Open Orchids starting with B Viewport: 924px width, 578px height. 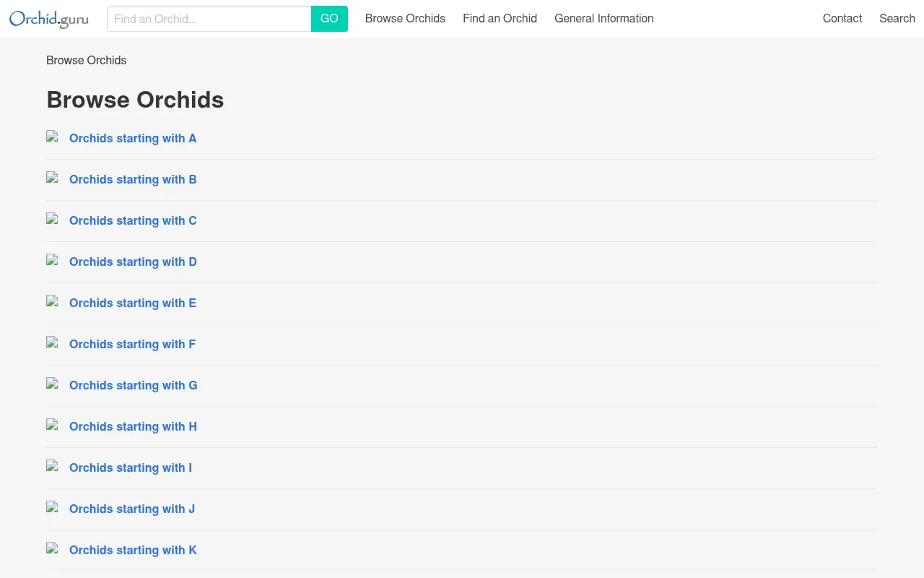133,179
